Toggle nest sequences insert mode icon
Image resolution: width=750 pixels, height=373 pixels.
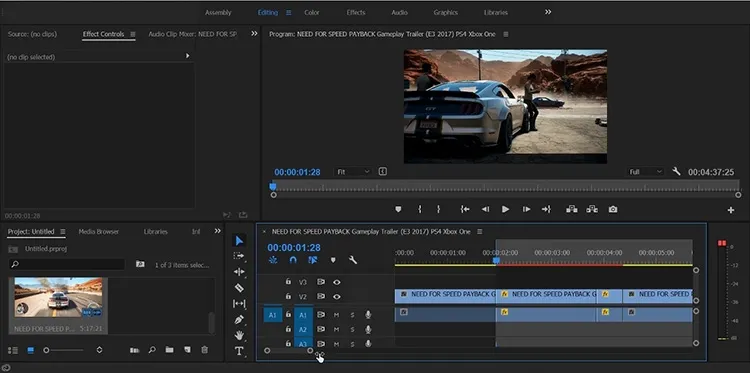[273, 260]
